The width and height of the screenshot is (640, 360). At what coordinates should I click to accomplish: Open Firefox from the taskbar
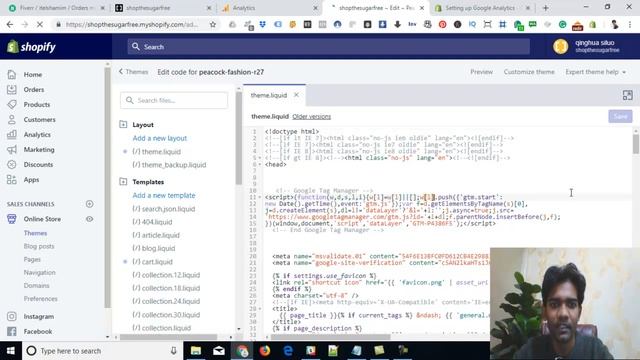[x=264, y=351]
